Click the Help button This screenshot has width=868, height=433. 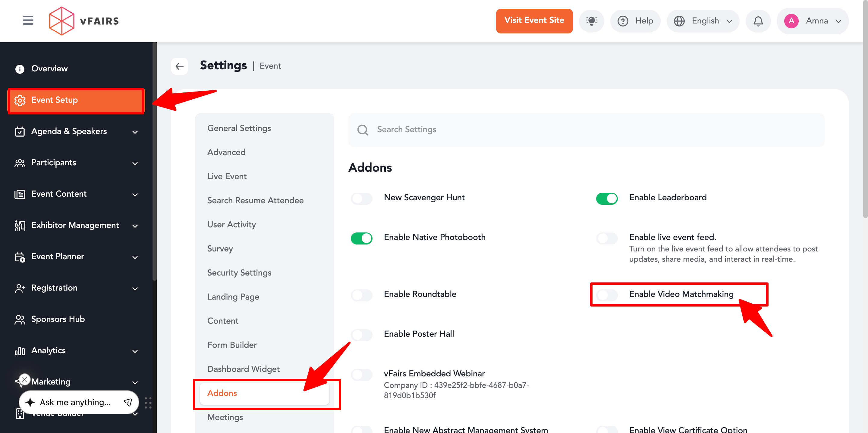(x=635, y=21)
